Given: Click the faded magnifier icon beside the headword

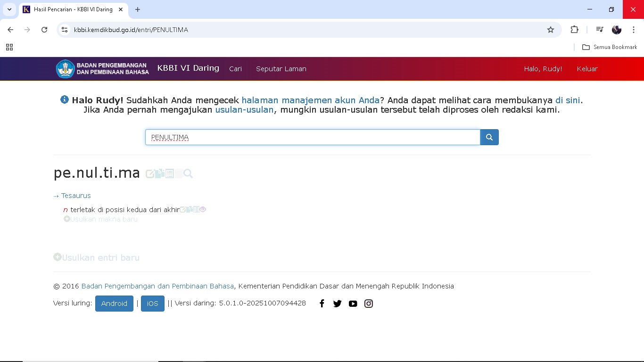Looking at the screenshot, I should coord(188,174).
